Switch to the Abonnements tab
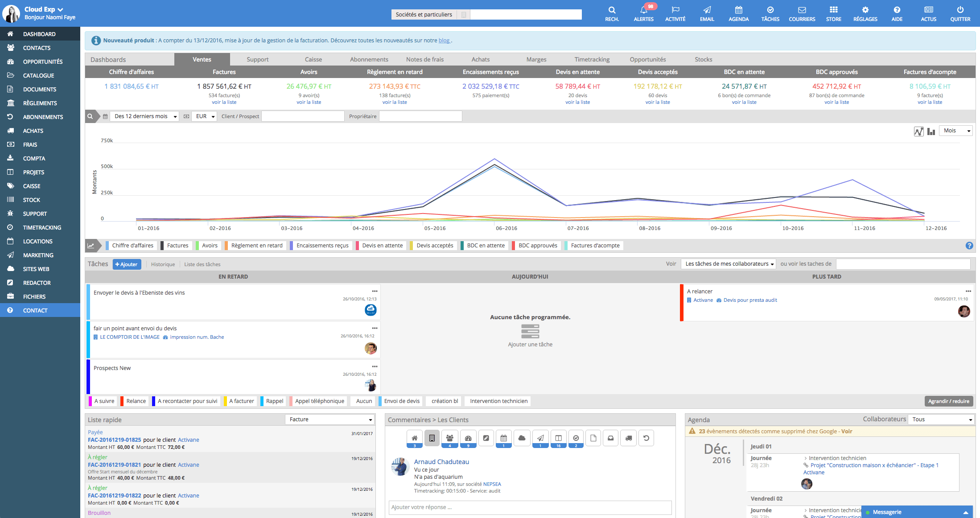 pyautogui.click(x=369, y=59)
